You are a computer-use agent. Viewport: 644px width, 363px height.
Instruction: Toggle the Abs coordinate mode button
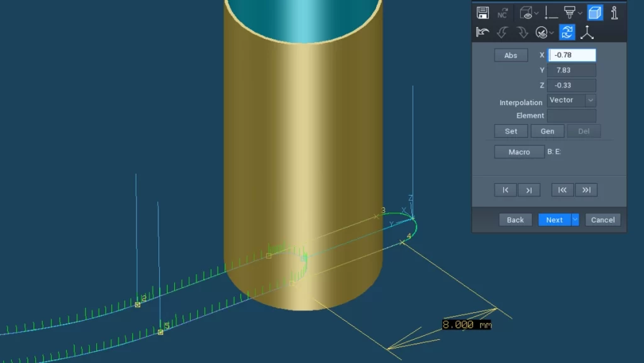tap(511, 55)
